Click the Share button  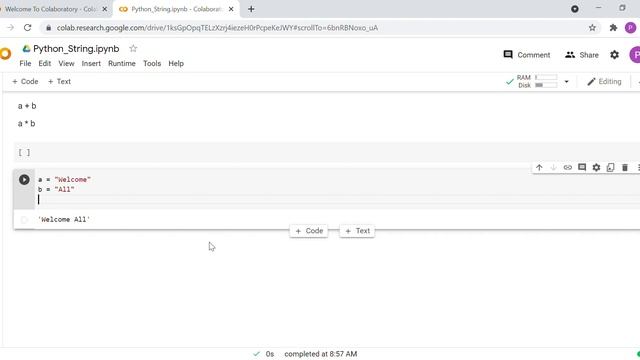[x=582, y=55]
